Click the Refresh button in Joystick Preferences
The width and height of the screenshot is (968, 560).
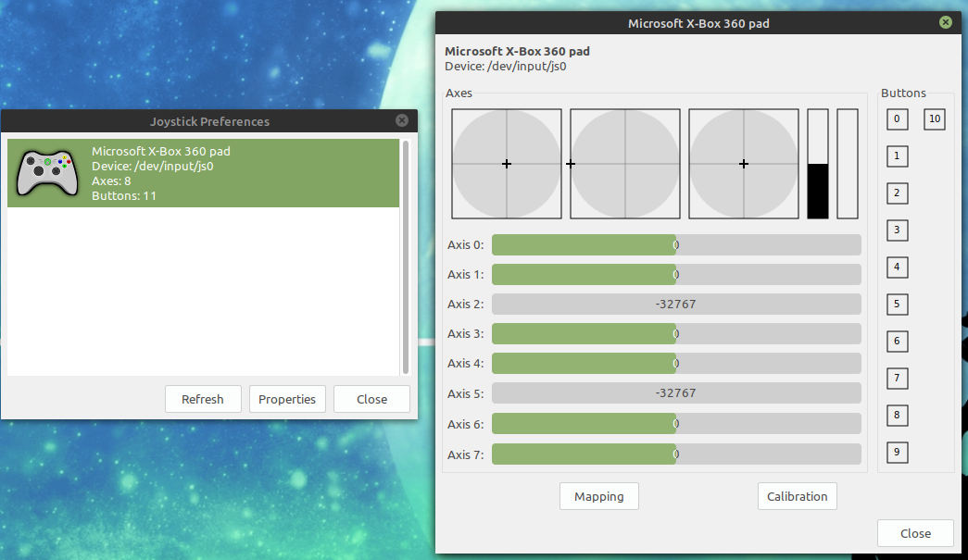click(x=203, y=399)
